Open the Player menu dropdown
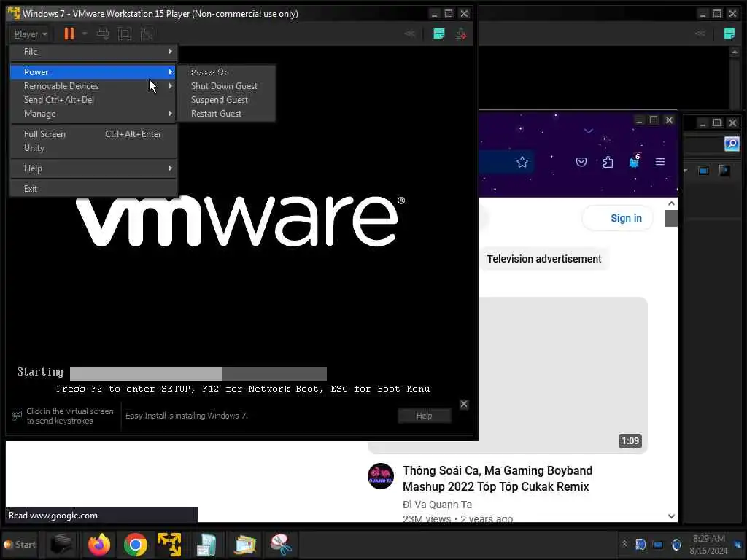The image size is (747, 560). click(31, 34)
